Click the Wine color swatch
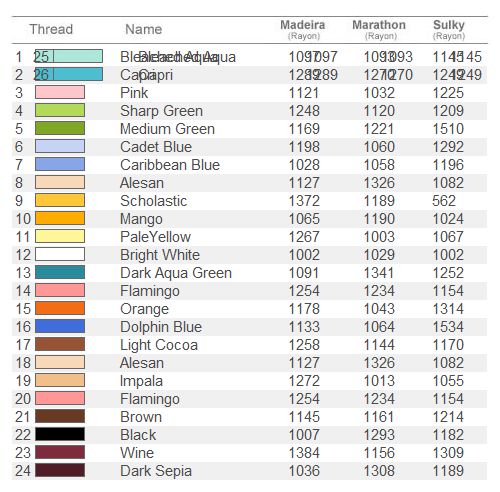 pyautogui.click(x=60, y=452)
